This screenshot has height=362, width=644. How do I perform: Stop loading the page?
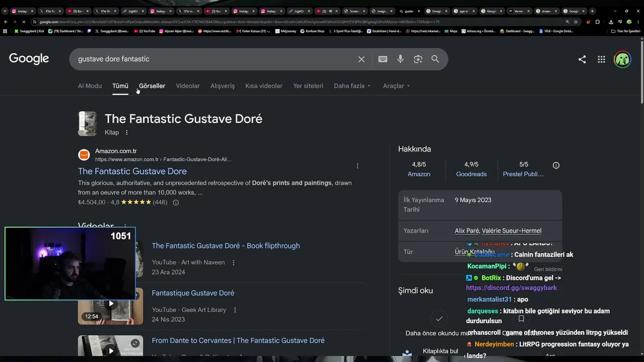click(x=24, y=22)
